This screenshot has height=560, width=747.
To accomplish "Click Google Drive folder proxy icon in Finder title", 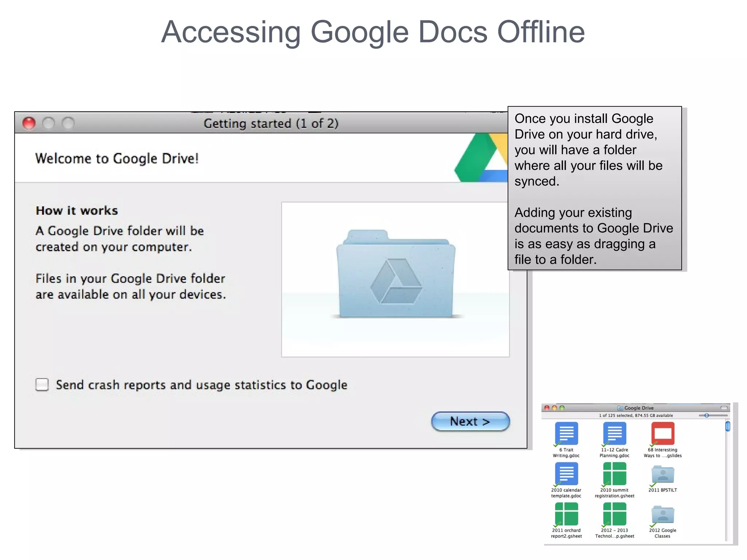I will 620,408.
